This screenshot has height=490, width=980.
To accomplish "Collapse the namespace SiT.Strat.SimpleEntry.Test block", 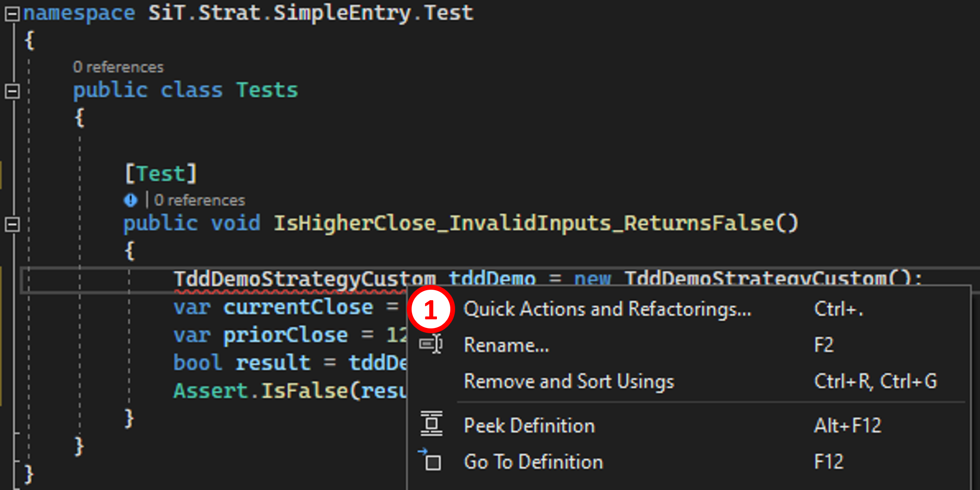I will point(12,14).
